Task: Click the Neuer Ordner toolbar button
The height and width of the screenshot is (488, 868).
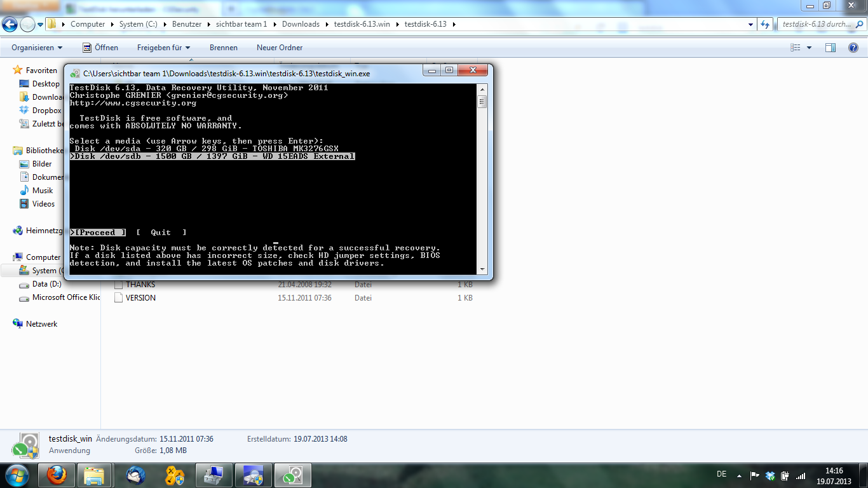Action: [280, 48]
